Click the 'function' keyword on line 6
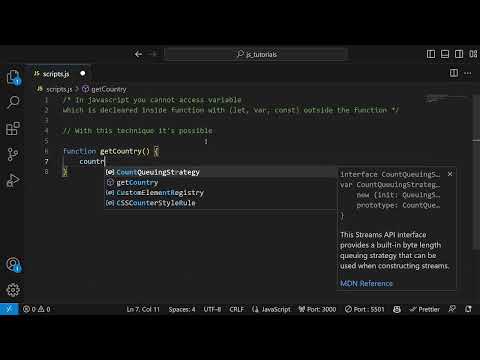Image resolution: width=480 pixels, height=360 pixels. click(80, 151)
